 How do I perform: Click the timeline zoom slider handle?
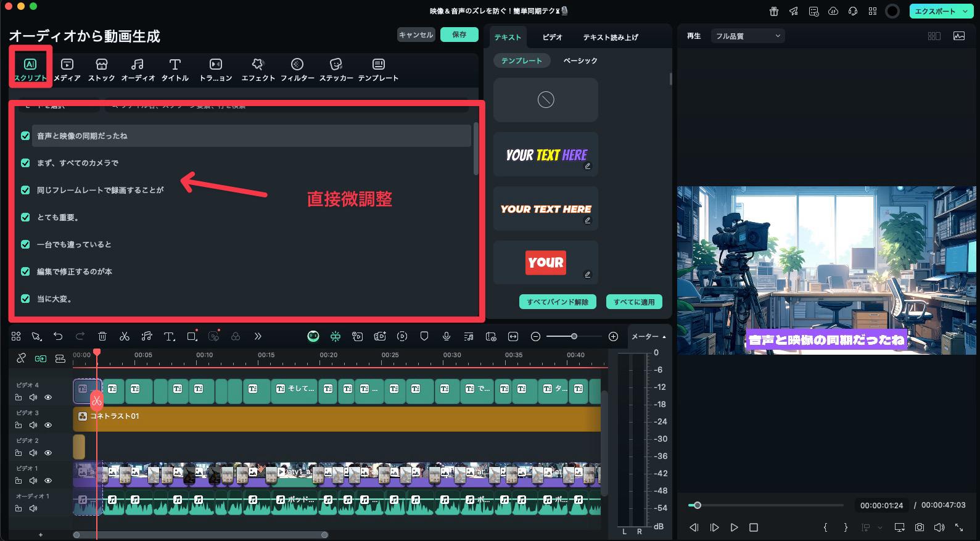pyautogui.click(x=574, y=336)
